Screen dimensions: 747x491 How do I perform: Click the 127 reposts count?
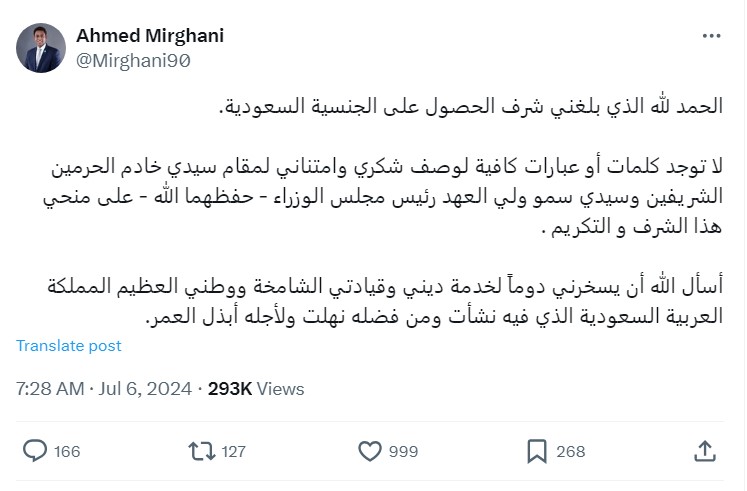pyautogui.click(x=233, y=452)
